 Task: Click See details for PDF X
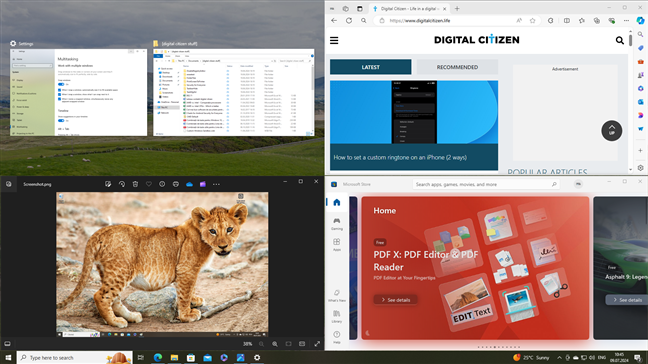[x=395, y=300]
